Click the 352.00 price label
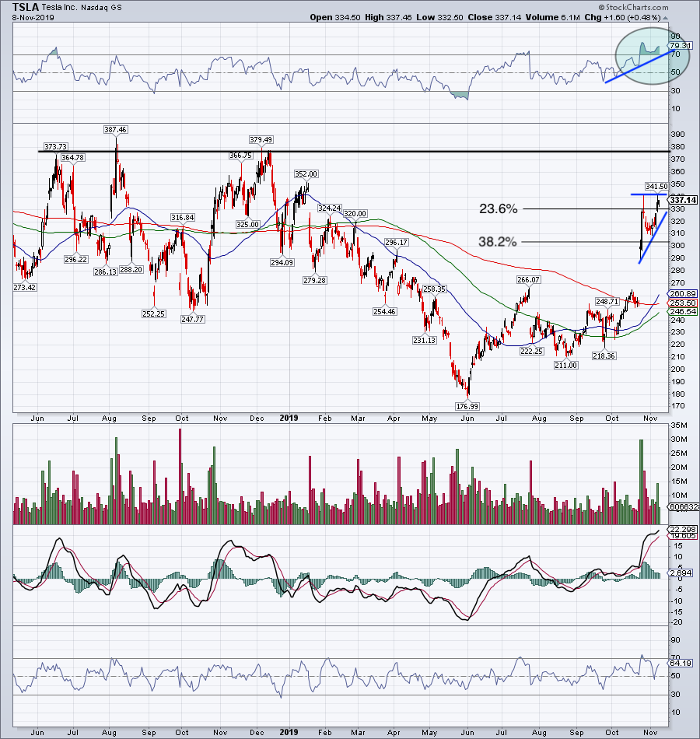 pyautogui.click(x=306, y=174)
